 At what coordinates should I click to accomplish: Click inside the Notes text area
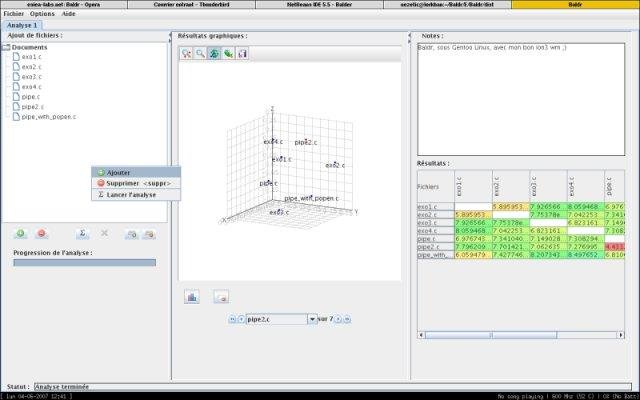[x=521, y=99]
